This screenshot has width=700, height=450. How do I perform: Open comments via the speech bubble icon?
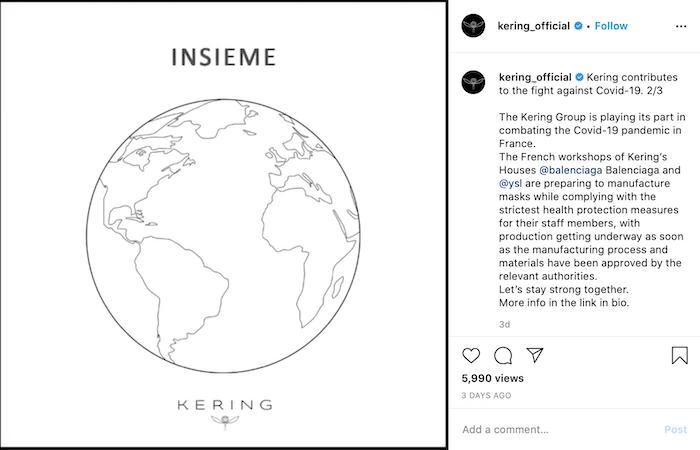pyautogui.click(x=503, y=355)
